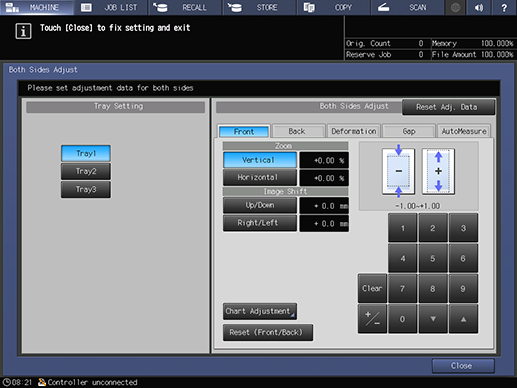Tap keypad number 1
The image size is (517, 388).
click(403, 228)
